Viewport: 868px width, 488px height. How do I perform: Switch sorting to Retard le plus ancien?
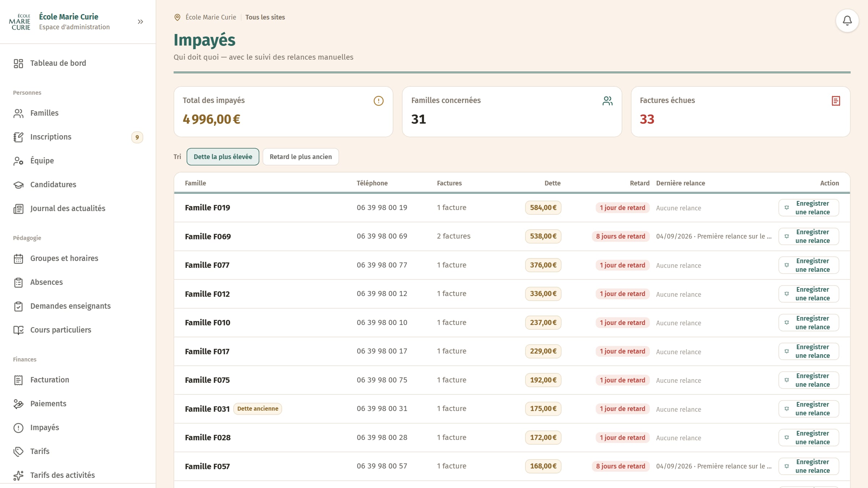point(301,157)
